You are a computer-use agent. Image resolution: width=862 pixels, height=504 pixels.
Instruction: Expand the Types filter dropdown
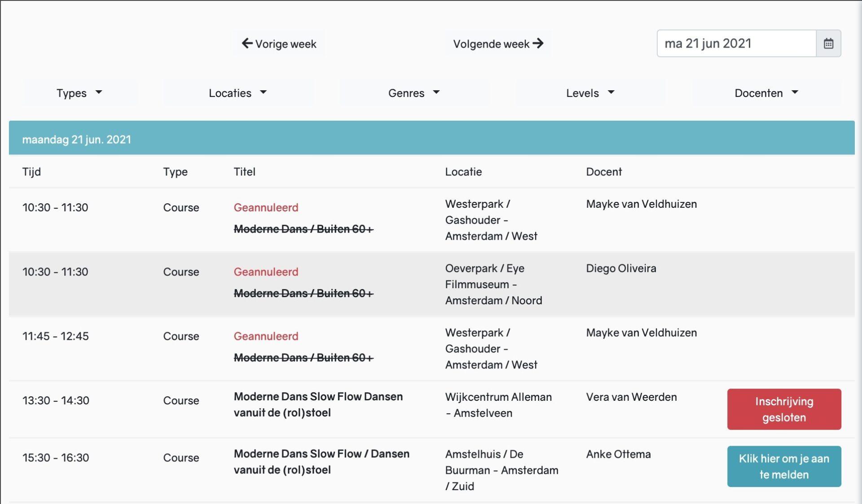point(79,93)
